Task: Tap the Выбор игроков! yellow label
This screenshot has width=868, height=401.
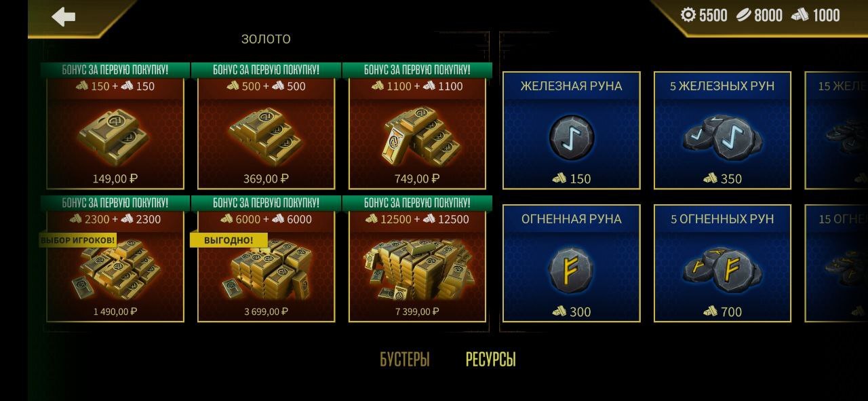Action: [x=77, y=240]
